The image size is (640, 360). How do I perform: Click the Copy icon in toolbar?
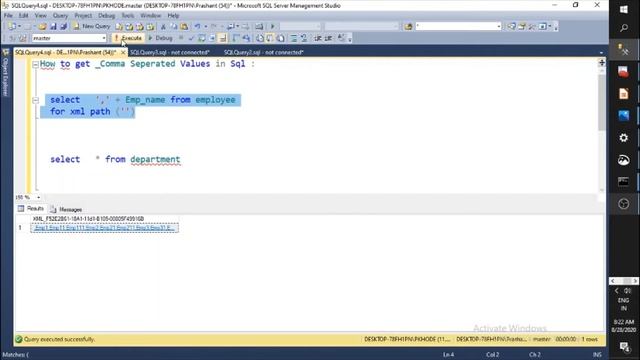[x=173, y=27]
